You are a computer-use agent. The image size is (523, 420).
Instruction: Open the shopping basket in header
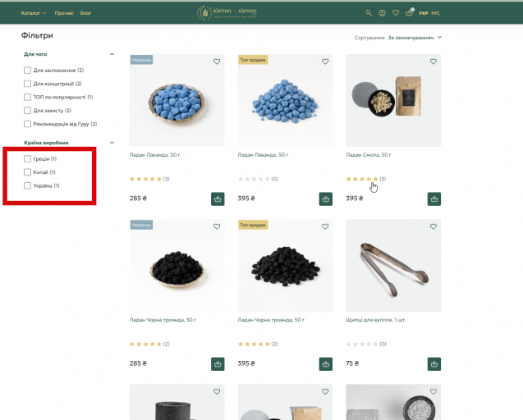click(409, 12)
